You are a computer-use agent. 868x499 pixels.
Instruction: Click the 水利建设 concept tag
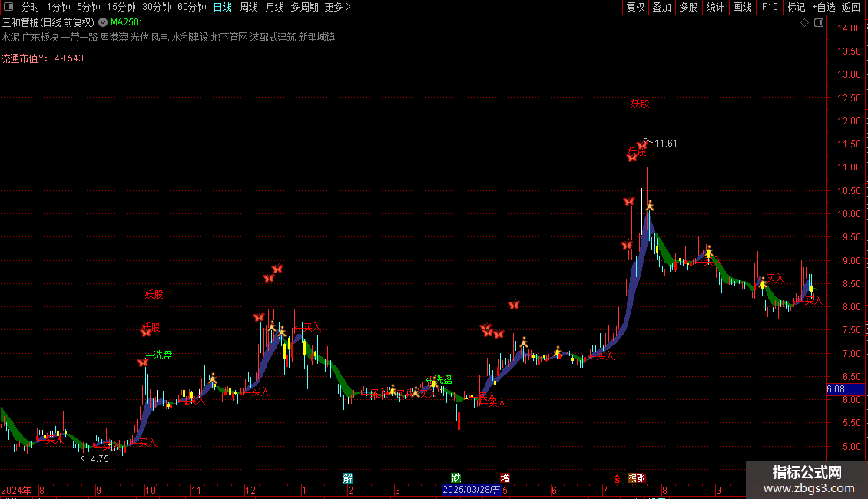coord(190,37)
